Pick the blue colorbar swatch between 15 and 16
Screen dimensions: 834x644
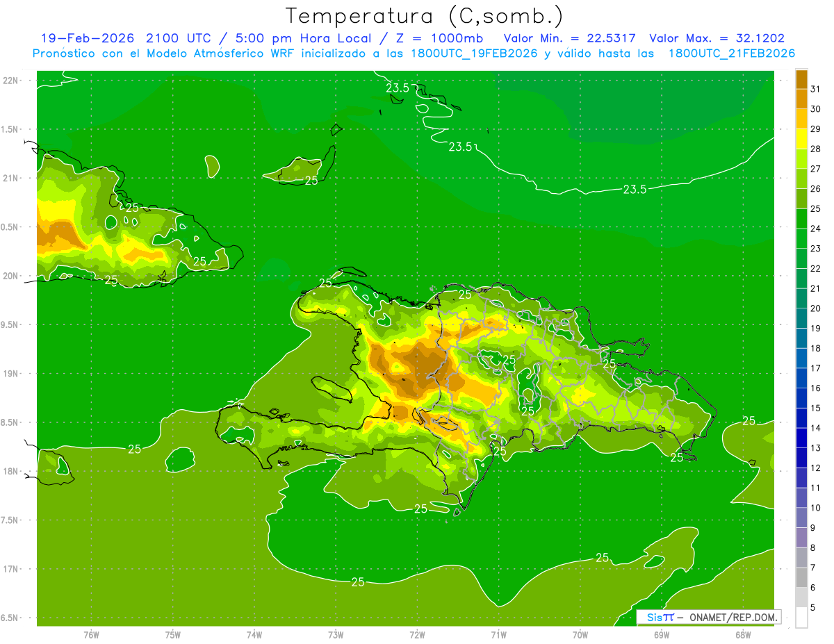801,398
